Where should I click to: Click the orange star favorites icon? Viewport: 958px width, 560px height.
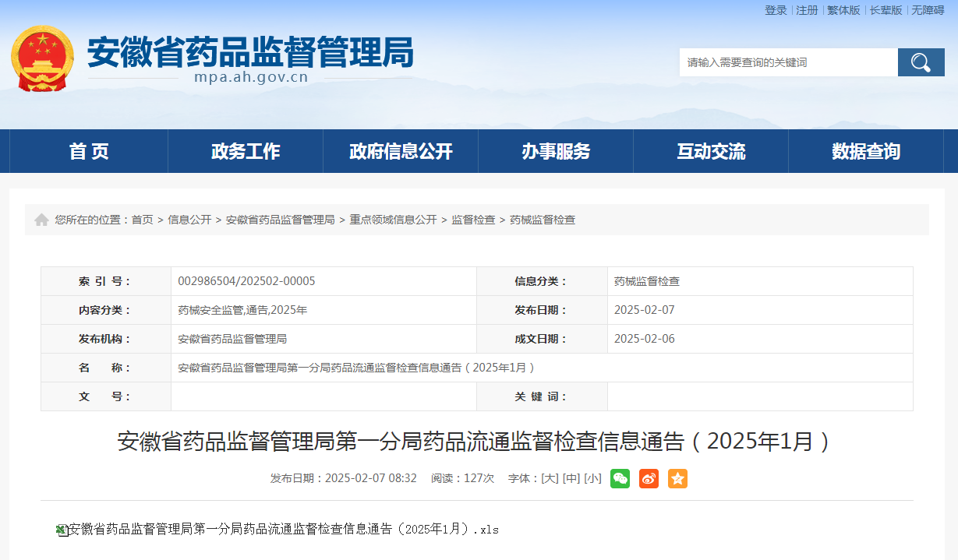click(x=677, y=478)
